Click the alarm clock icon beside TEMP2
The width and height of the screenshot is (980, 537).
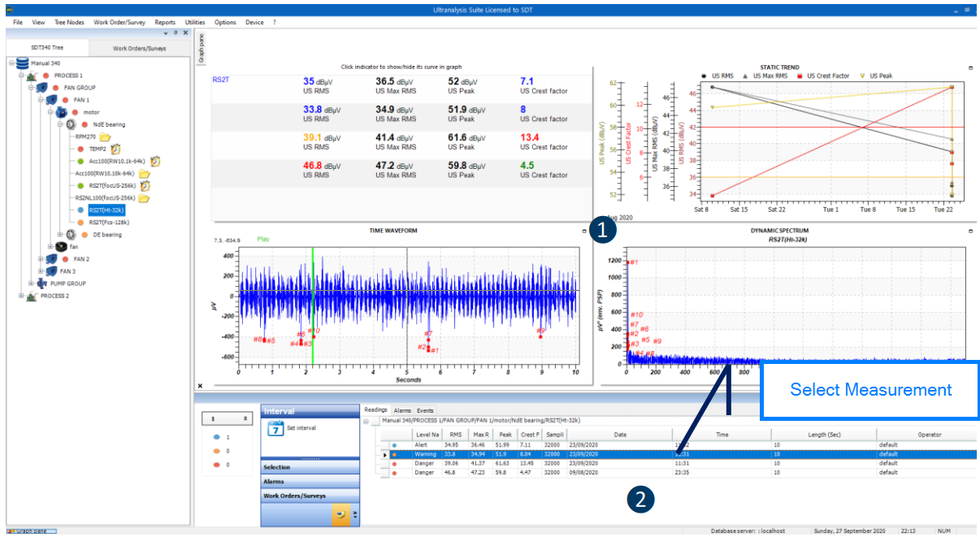(115, 149)
